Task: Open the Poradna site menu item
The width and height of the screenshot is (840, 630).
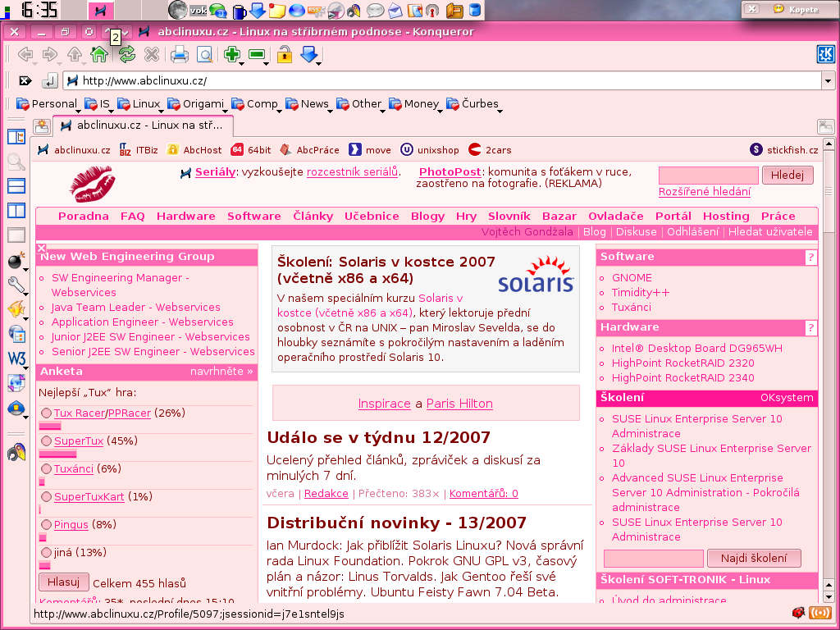Action: (x=84, y=217)
